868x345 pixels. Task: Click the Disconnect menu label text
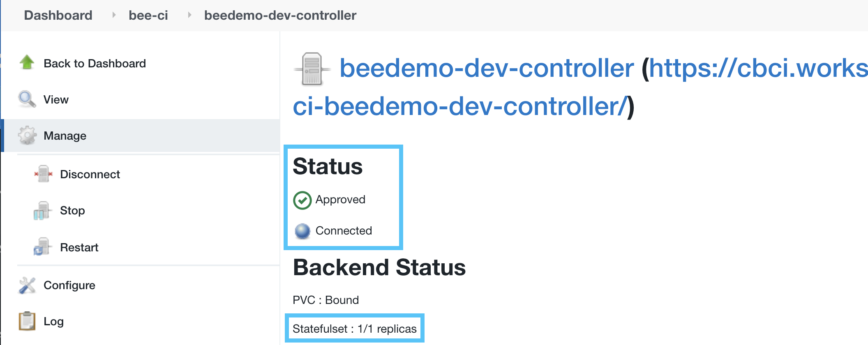point(90,174)
